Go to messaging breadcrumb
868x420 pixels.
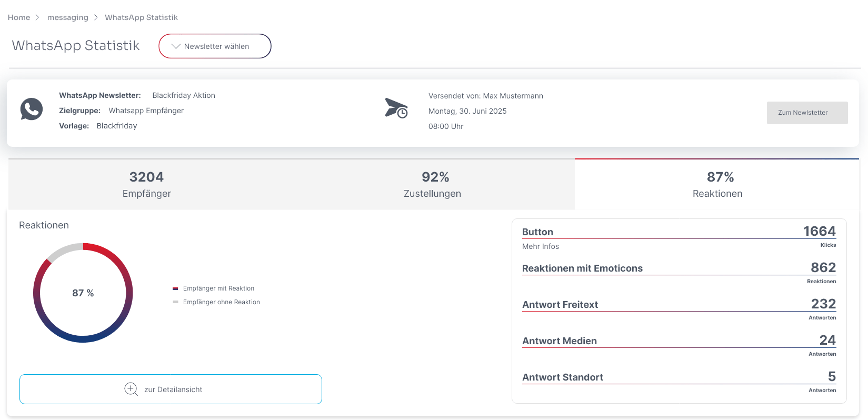point(68,17)
